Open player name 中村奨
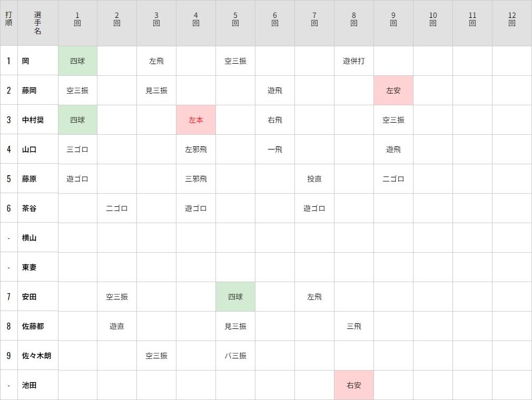The image size is (532, 400). click(33, 120)
